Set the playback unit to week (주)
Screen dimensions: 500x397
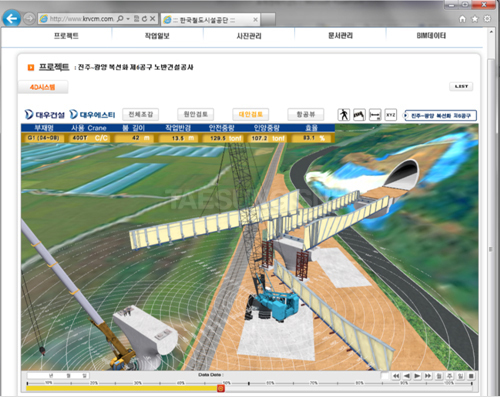450,376
